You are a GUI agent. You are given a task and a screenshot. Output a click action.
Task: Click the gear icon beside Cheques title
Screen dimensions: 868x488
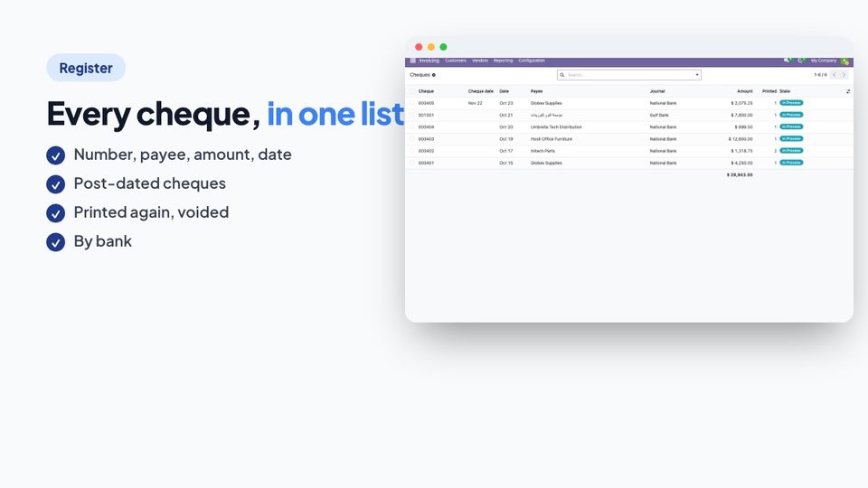tap(433, 75)
